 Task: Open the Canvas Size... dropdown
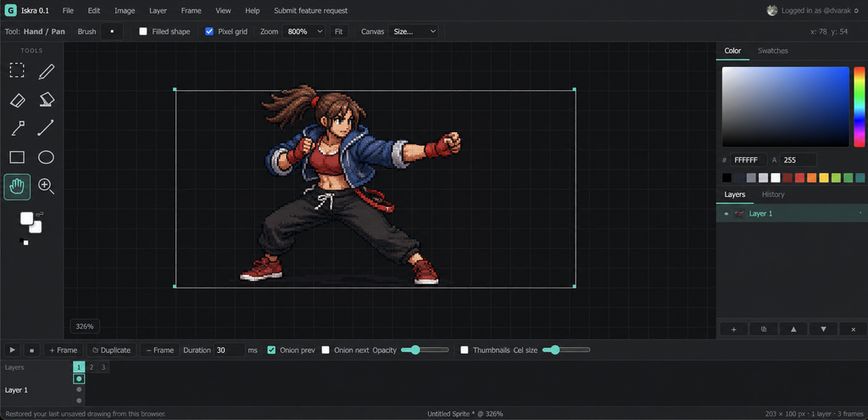pos(413,31)
